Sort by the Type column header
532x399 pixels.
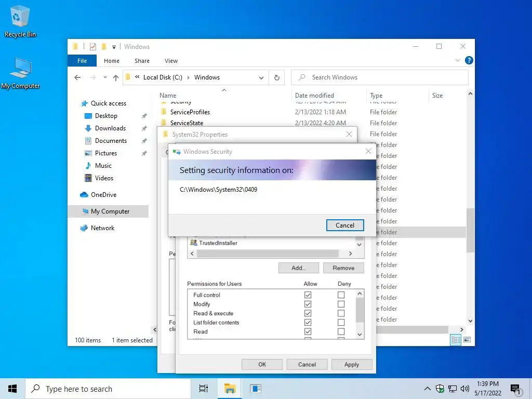(397, 96)
